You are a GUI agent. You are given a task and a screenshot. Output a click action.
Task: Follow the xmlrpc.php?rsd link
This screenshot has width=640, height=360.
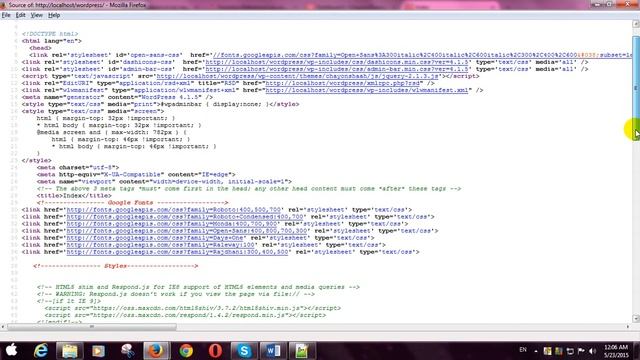click(x=342, y=83)
